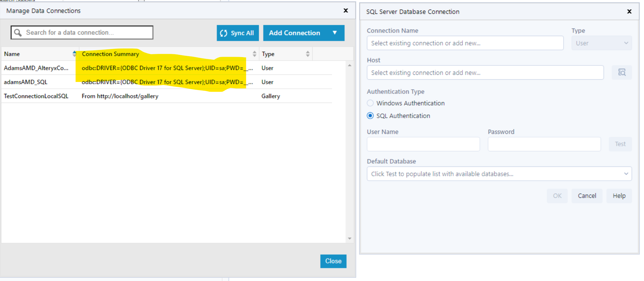Sort by the Name column arrows
Screen dimensions: 644x281
click(75, 54)
